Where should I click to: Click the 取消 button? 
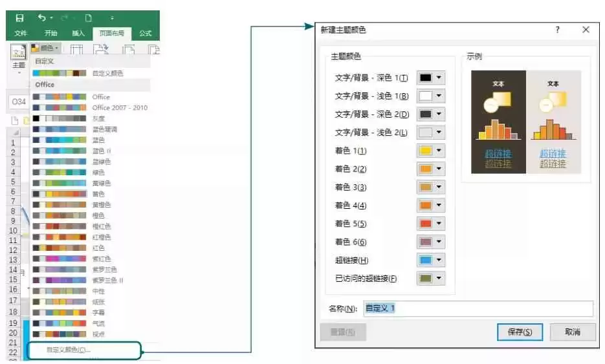tap(572, 332)
